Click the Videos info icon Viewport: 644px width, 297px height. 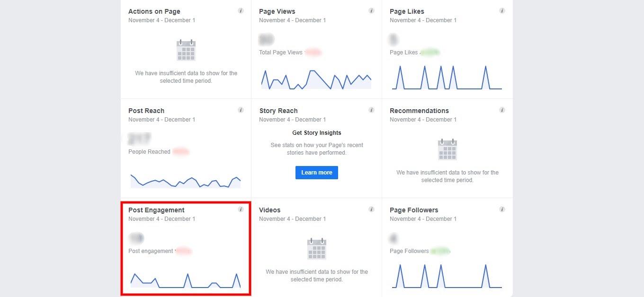click(x=372, y=209)
